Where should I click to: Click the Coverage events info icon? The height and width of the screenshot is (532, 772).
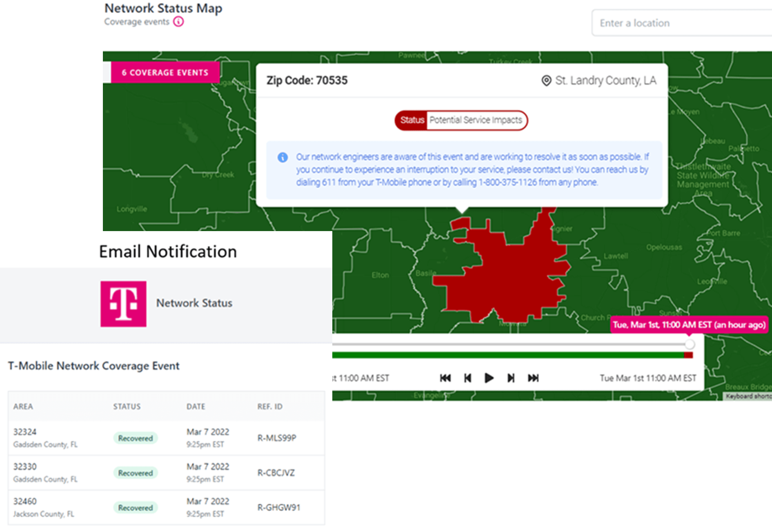click(x=178, y=22)
